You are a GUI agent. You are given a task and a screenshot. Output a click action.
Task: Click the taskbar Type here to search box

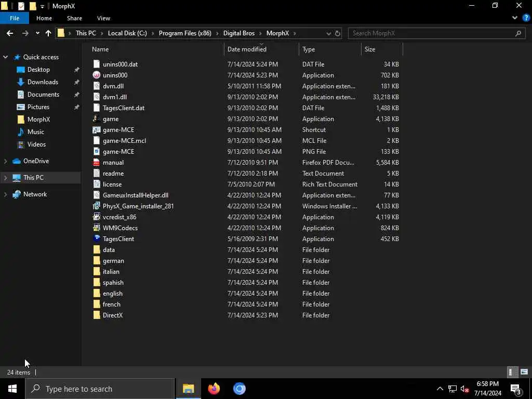(x=100, y=389)
